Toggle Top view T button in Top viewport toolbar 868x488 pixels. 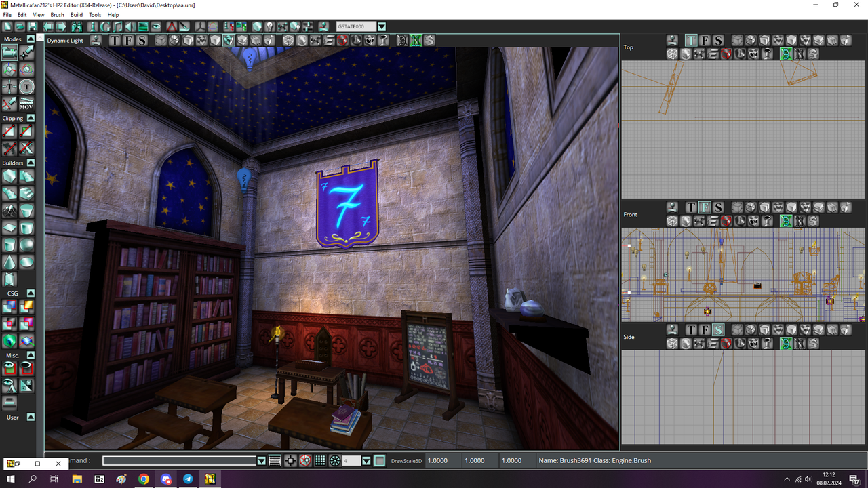pyautogui.click(x=691, y=41)
